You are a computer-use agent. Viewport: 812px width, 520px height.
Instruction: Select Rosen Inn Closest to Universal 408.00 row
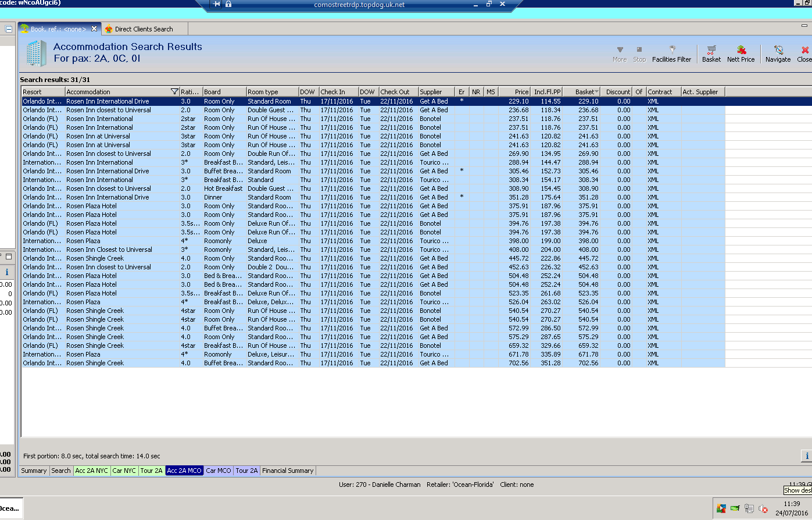pyautogui.click(x=373, y=250)
